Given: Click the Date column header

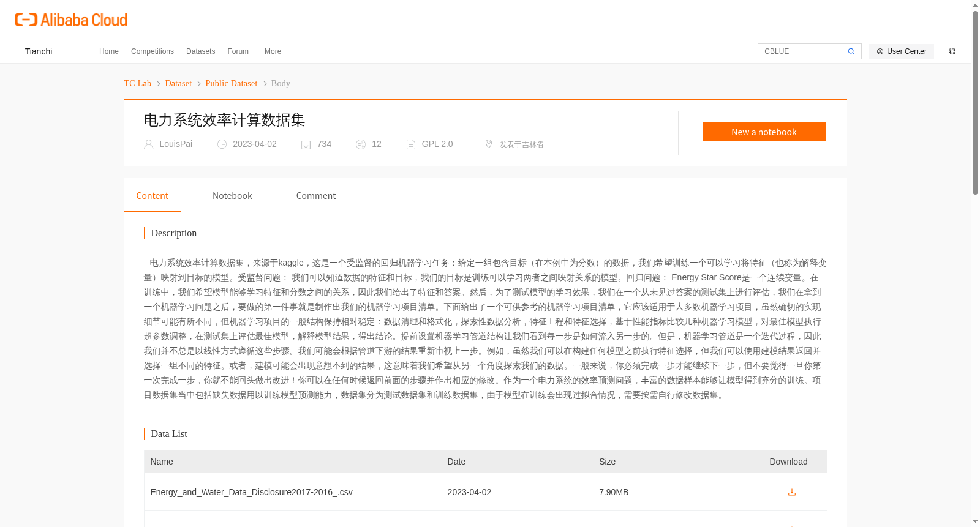Looking at the screenshot, I should point(456,462).
